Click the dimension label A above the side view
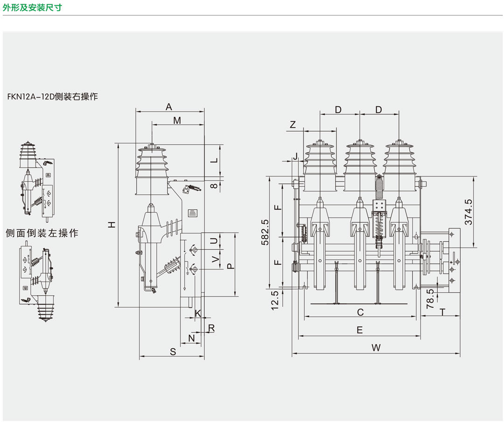 pos(169,107)
